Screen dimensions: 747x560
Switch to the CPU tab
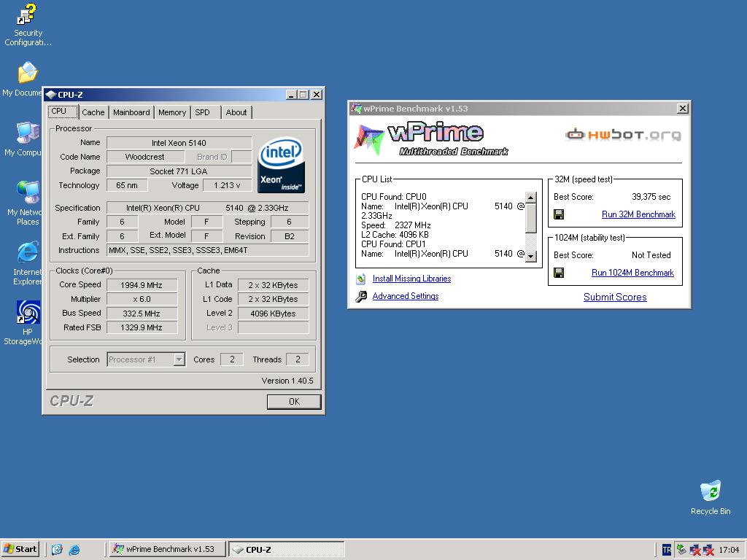(63, 112)
